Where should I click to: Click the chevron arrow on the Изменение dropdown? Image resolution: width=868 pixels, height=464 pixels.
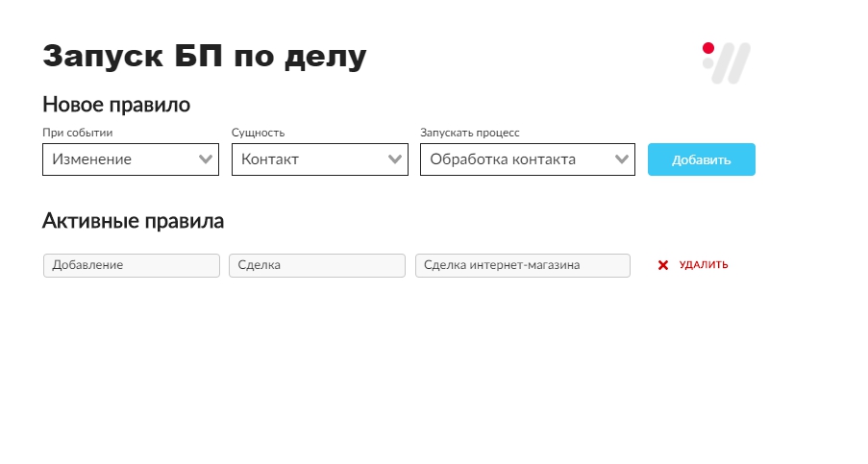pyautogui.click(x=206, y=159)
